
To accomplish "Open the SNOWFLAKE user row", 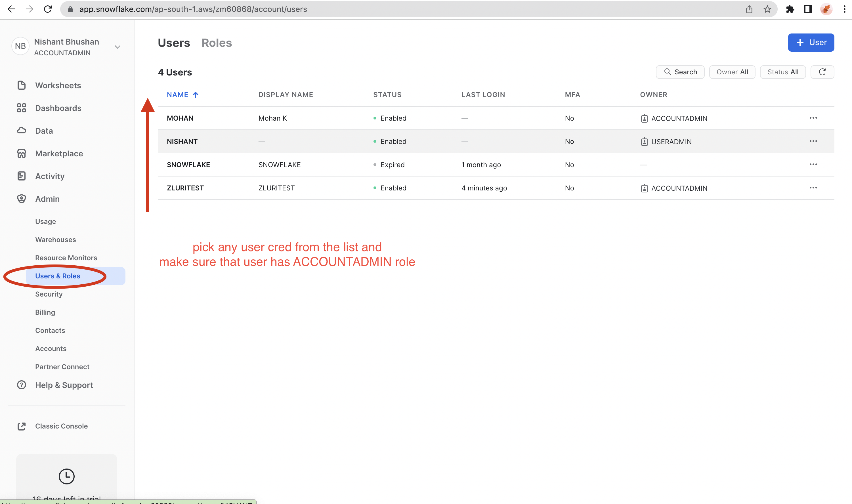I will click(x=496, y=165).
